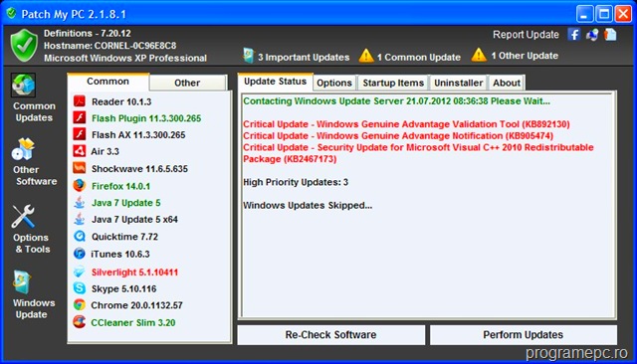This screenshot has width=637, height=364.
Task: Select Air 3.3 entry
Action: (x=106, y=152)
